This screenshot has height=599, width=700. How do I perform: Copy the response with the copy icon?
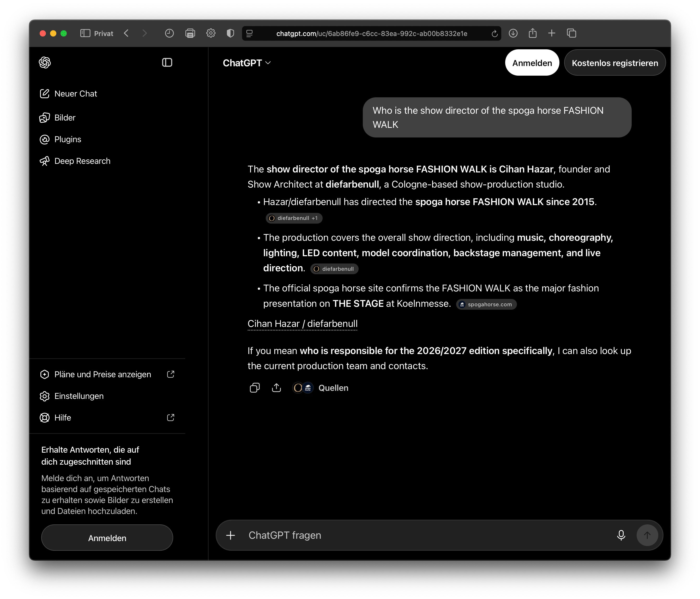pyautogui.click(x=255, y=388)
